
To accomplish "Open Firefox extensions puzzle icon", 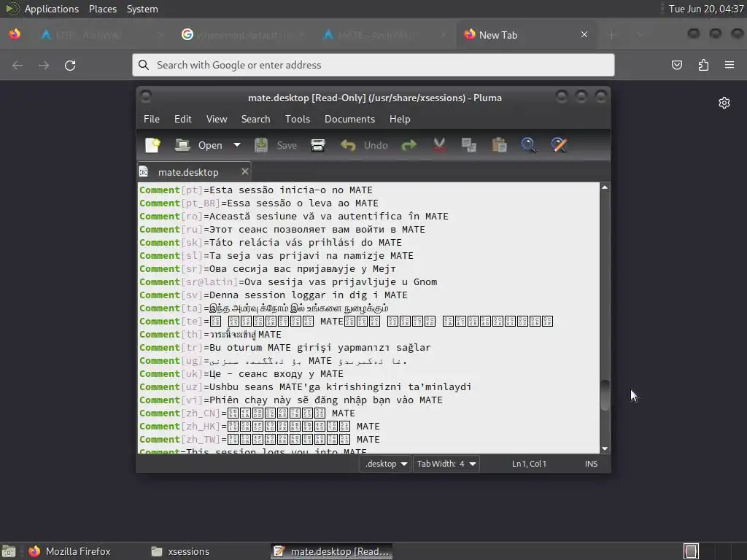I will click(703, 65).
